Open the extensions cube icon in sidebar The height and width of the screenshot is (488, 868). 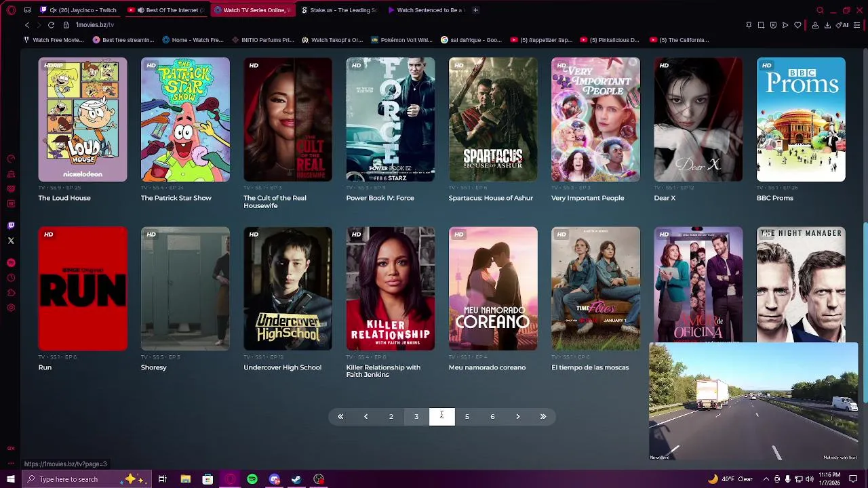click(x=11, y=293)
